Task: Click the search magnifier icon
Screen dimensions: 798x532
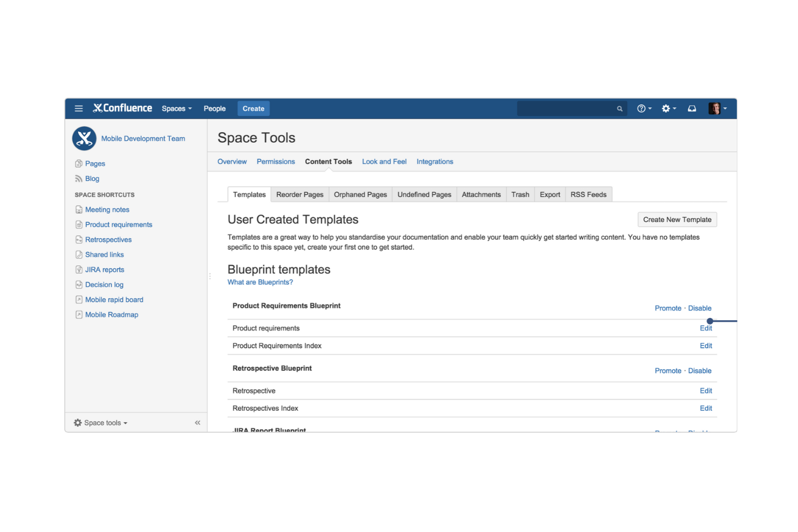Action: (619, 108)
